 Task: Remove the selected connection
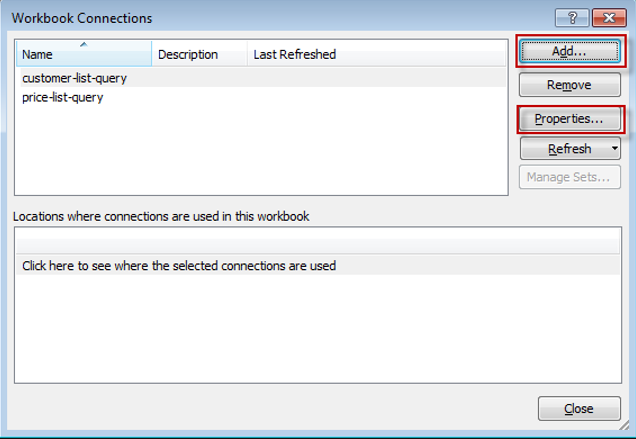point(569,85)
